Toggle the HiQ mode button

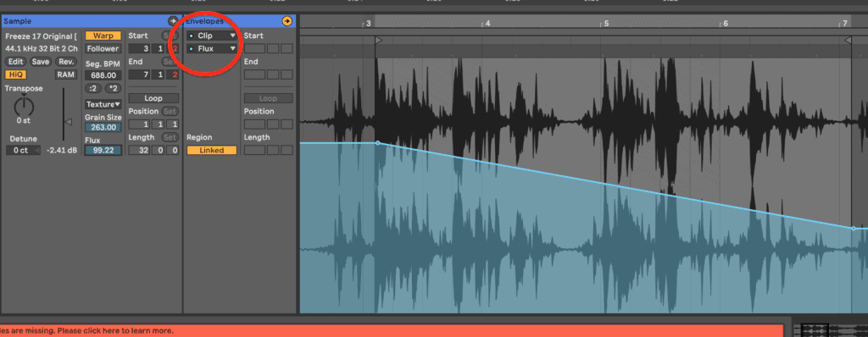click(15, 75)
